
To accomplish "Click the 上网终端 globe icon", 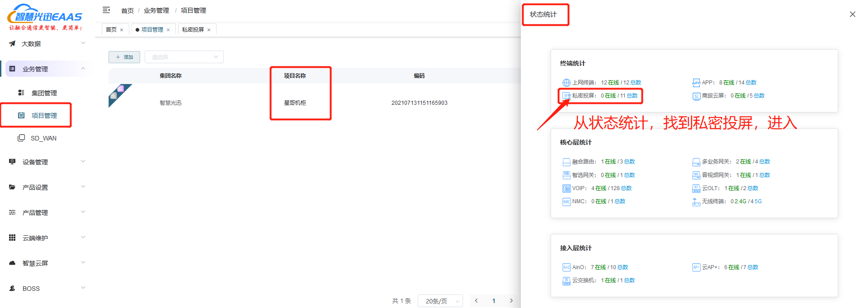I will (x=566, y=83).
